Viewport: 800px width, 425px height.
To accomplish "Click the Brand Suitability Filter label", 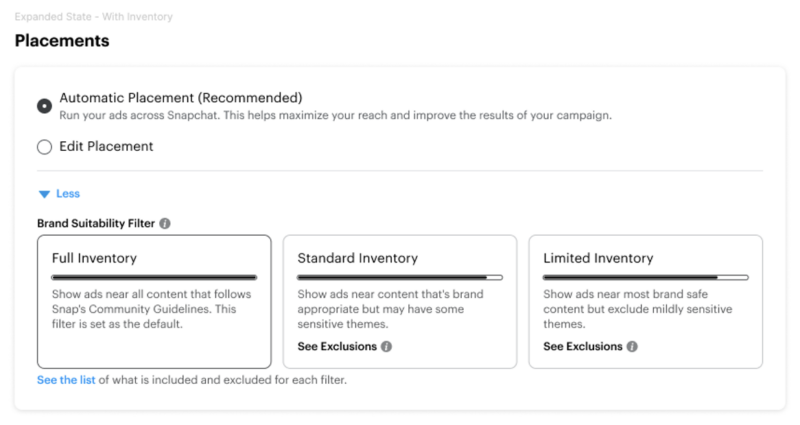I will (x=96, y=223).
